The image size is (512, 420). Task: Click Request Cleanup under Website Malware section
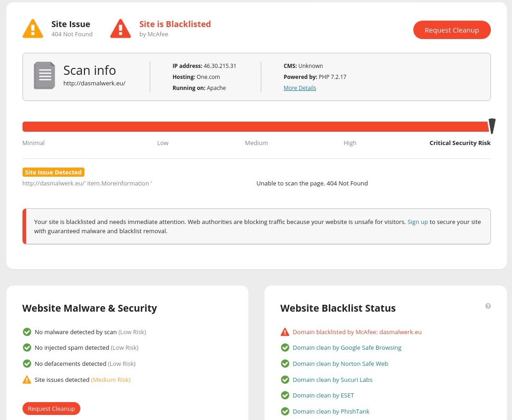pos(51,409)
